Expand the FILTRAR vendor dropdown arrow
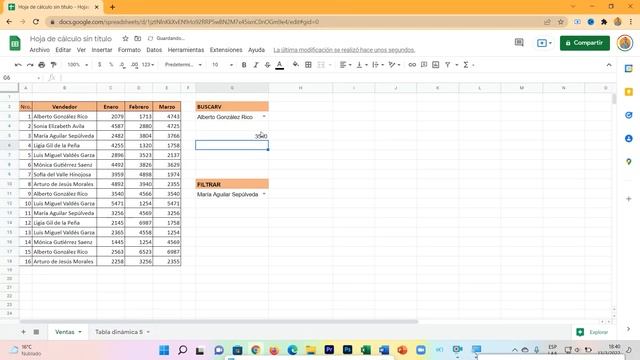This screenshot has height=360, width=640. click(x=264, y=194)
